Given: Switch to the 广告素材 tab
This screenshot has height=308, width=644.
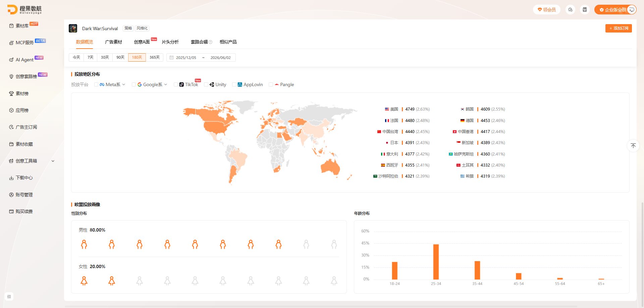Looking at the screenshot, I should 113,42.
